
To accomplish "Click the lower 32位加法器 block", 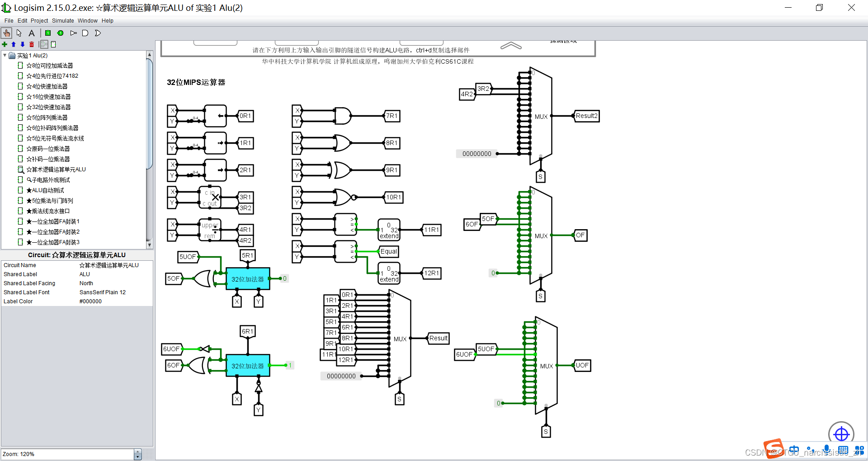I will (248, 366).
